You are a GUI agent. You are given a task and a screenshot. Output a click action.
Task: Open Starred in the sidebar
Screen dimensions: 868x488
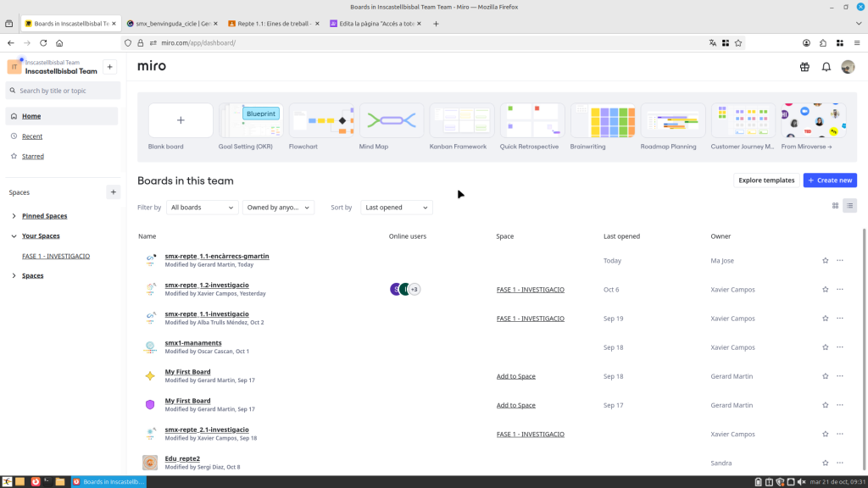(x=33, y=157)
